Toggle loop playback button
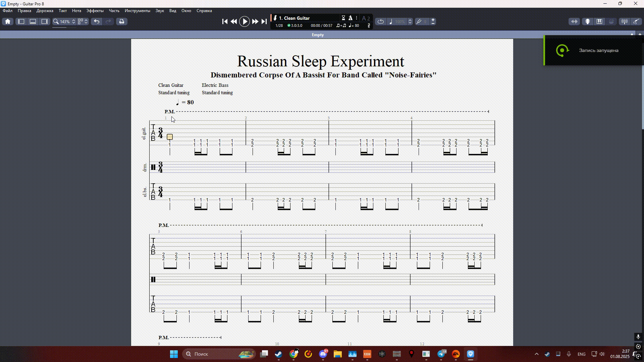Image resolution: width=644 pixels, height=362 pixels. click(381, 21)
